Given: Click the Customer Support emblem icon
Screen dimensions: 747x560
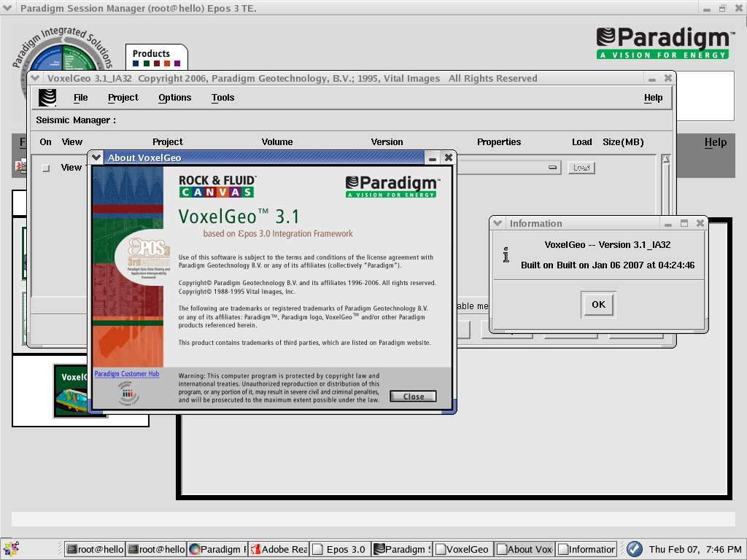Looking at the screenshot, I should (127, 393).
